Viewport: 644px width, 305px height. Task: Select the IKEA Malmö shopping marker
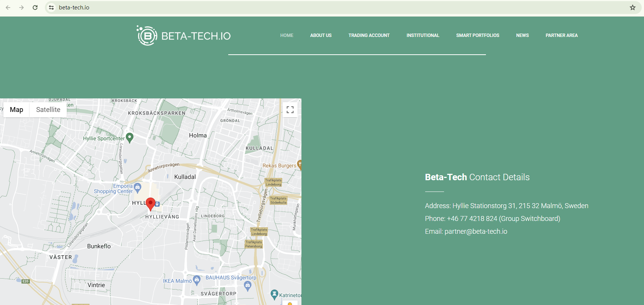[x=197, y=280]
